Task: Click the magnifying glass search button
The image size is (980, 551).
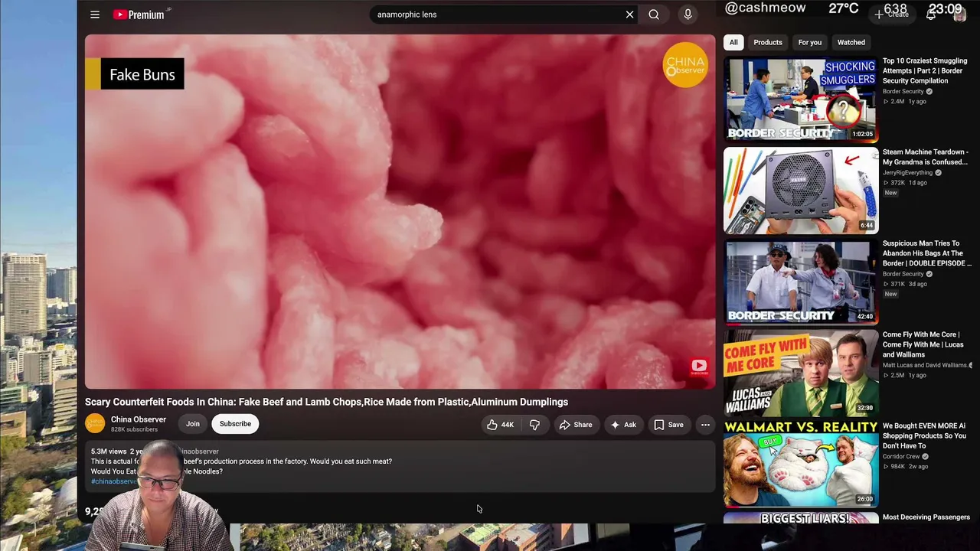Action: (654, 15)
